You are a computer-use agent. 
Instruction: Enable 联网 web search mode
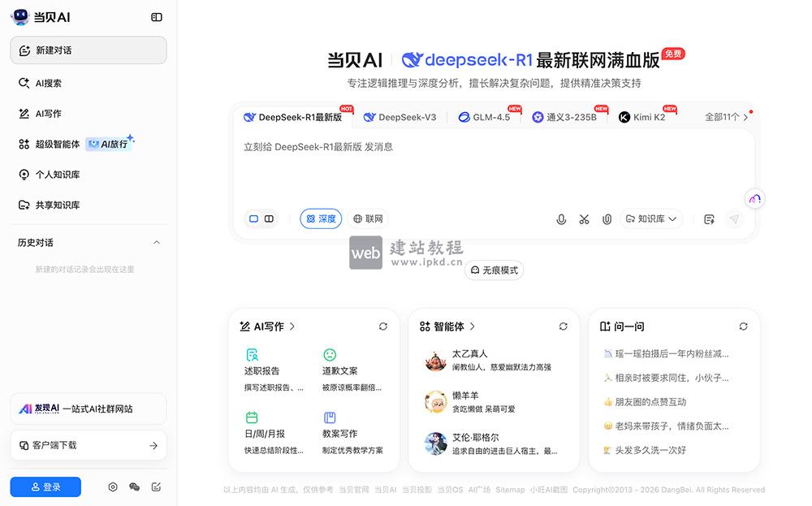[369, 218]
